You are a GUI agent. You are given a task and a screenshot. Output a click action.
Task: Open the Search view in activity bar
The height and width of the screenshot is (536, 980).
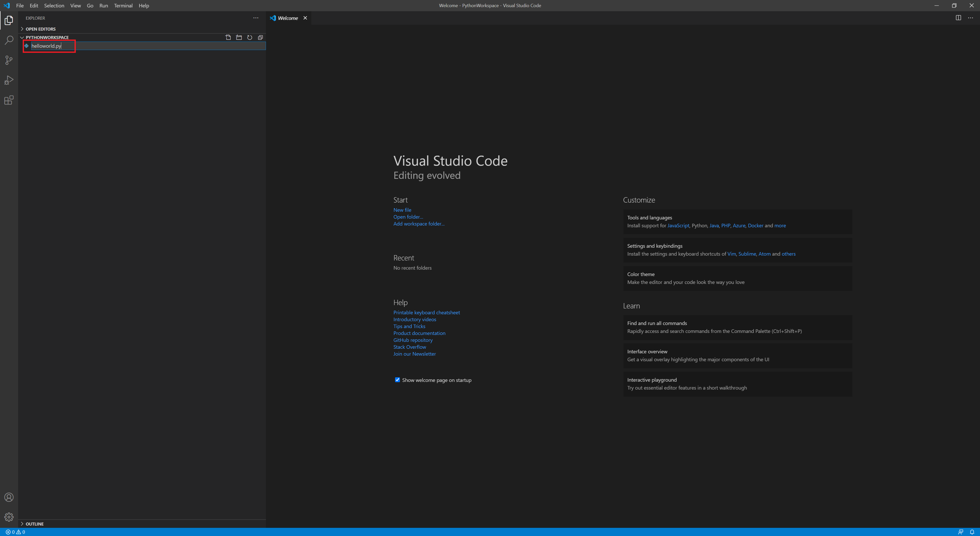tap(9, 40)
